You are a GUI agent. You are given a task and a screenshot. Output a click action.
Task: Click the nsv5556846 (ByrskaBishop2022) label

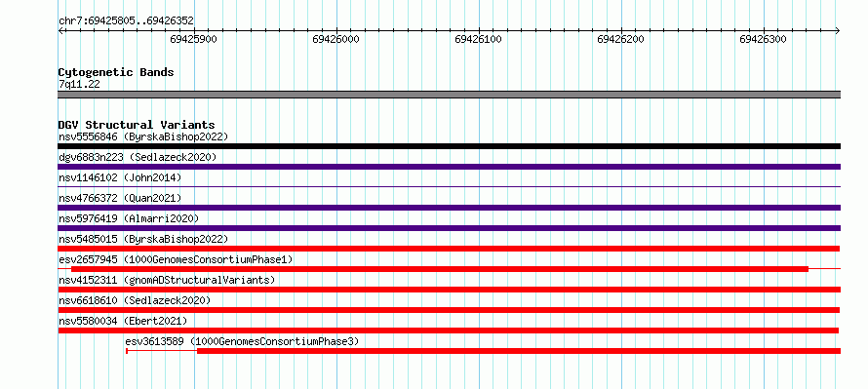143,136
